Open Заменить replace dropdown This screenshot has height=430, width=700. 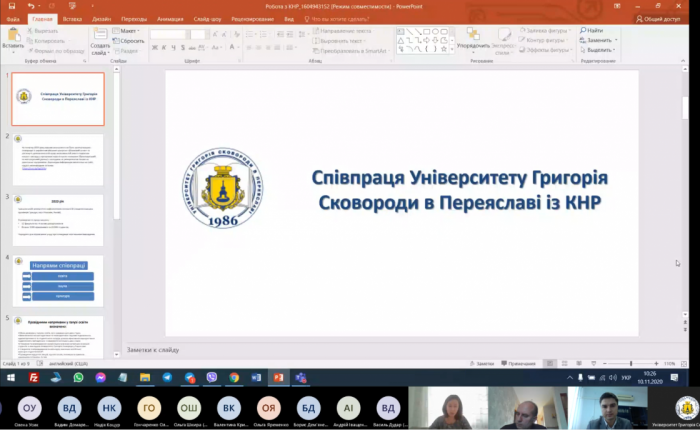[x=598, y=40]
